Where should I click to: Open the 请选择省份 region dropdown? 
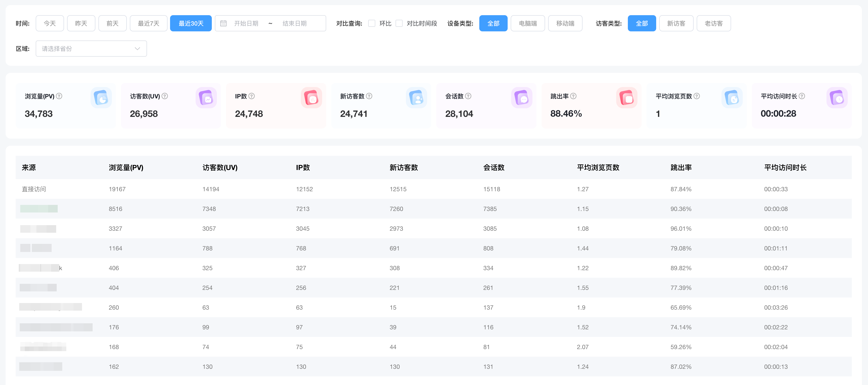coord(91,49)
